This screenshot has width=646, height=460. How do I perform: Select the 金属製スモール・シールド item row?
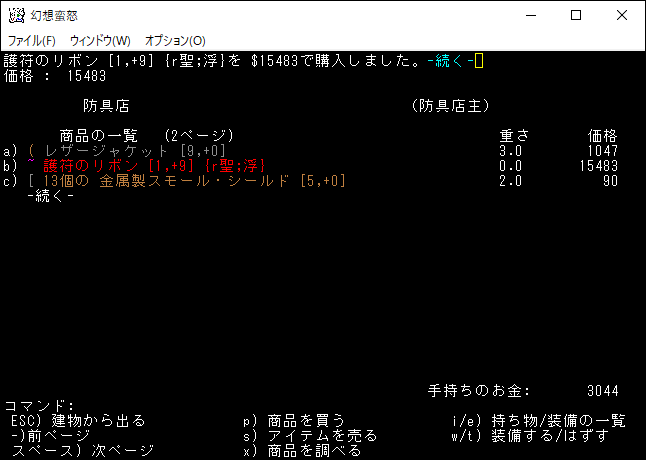click(311, 181)
